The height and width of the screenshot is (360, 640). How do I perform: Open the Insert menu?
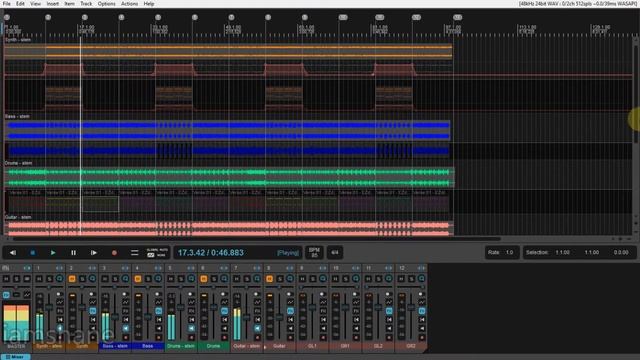click(52, 4)
